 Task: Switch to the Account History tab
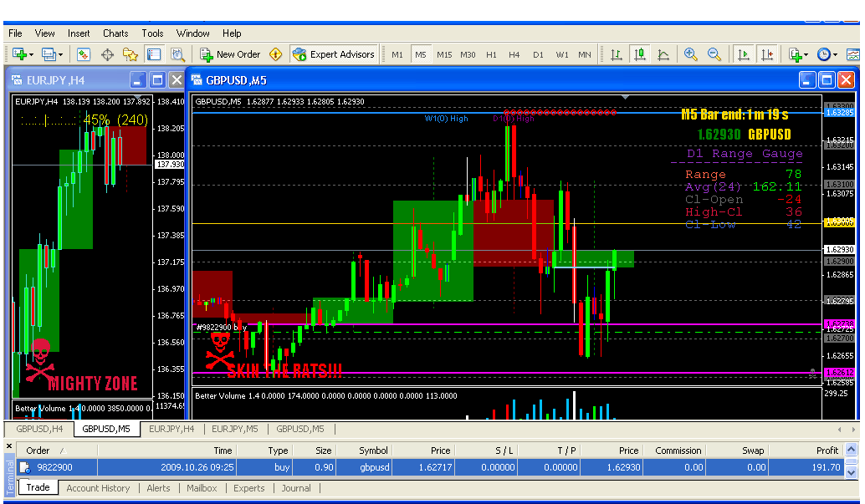pyautogui.click(x=98, y=488)
